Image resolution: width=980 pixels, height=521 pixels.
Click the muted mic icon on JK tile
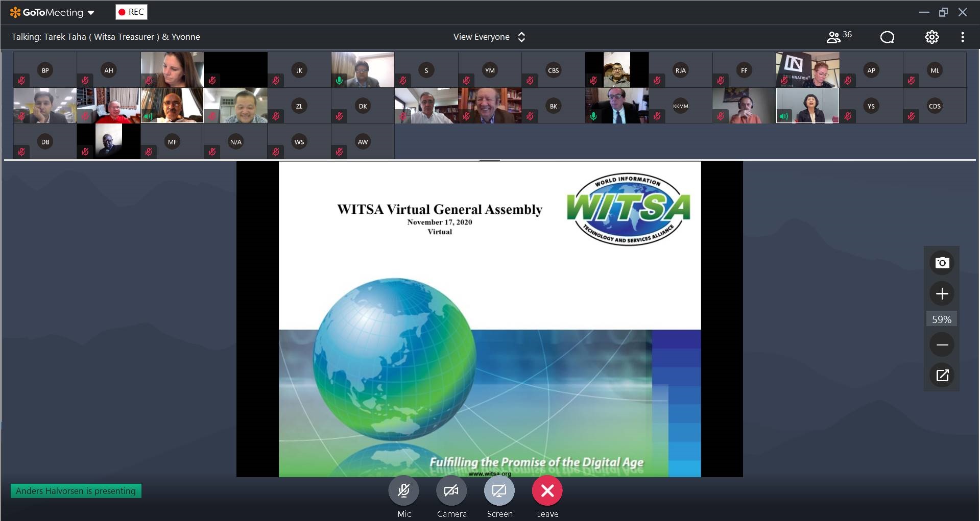276,80
